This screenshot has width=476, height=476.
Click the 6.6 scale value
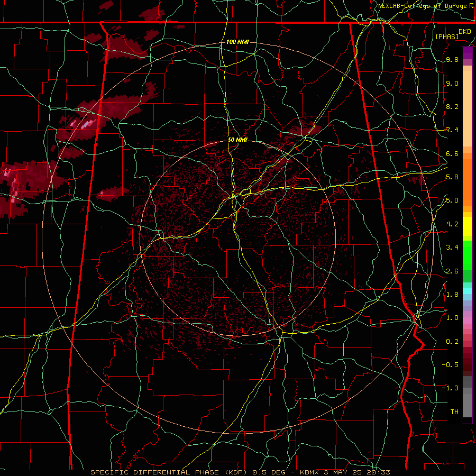point(452,153)
